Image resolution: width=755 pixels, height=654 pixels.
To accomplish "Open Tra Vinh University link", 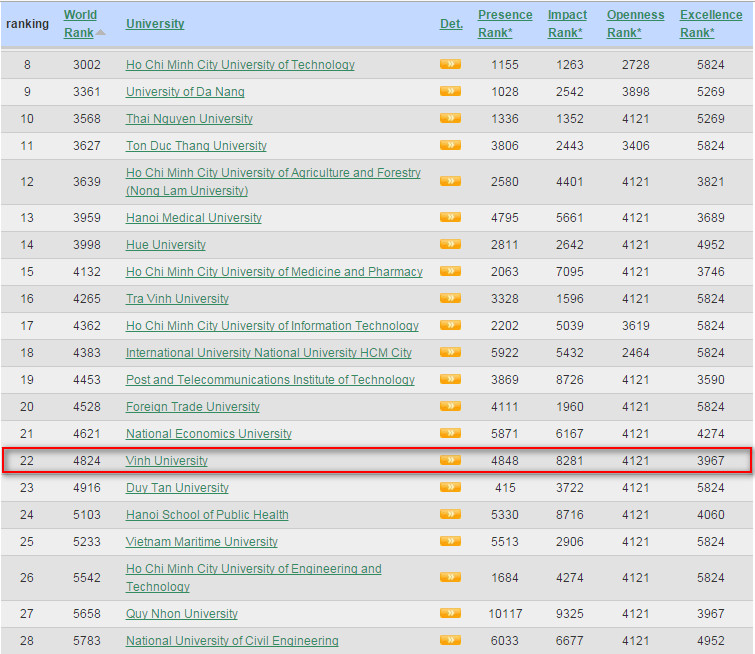I will [x=177, y=299].
